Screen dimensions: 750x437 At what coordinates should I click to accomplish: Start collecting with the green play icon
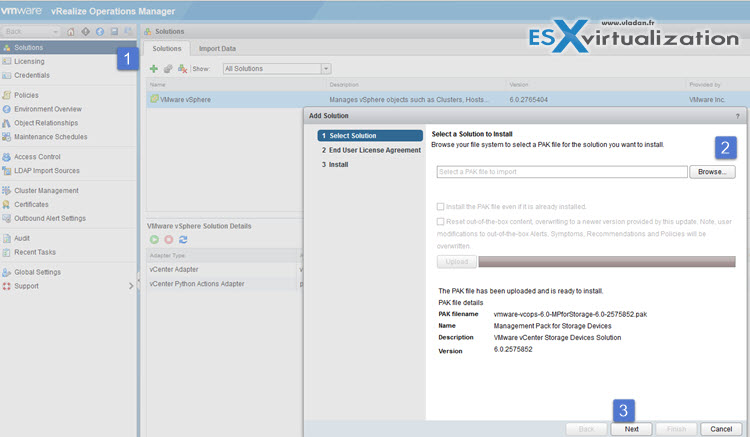pyautogui.click(x=154, y=240)
